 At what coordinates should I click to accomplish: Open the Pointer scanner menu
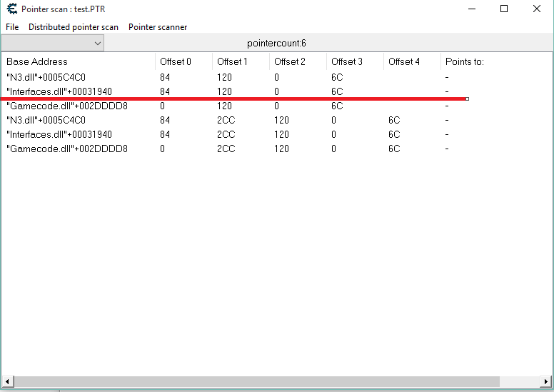[x=158, y=27]
